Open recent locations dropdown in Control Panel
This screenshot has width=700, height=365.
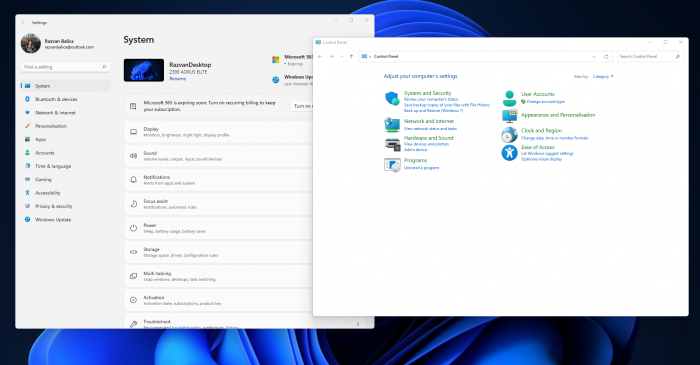342,57
